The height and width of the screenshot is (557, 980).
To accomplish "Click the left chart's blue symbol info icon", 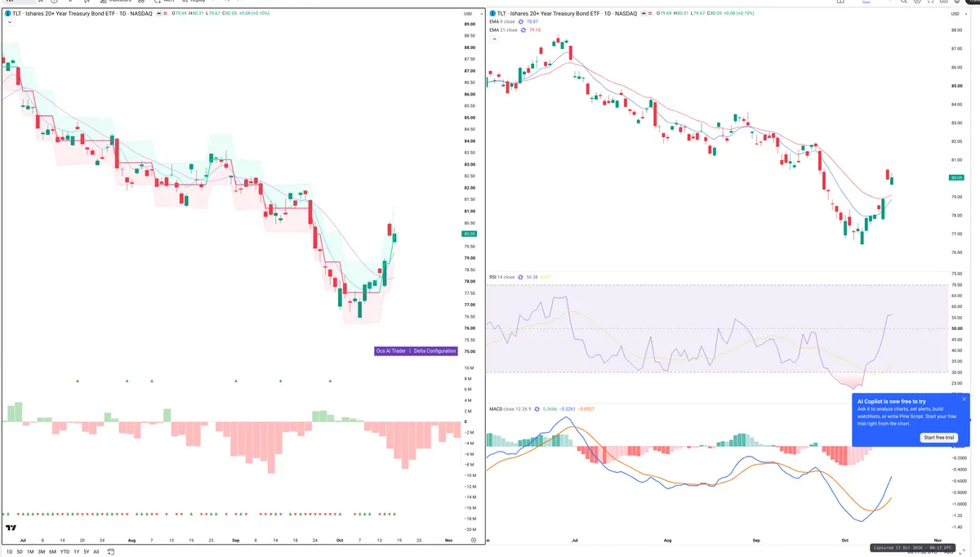I will coord(7,14).
